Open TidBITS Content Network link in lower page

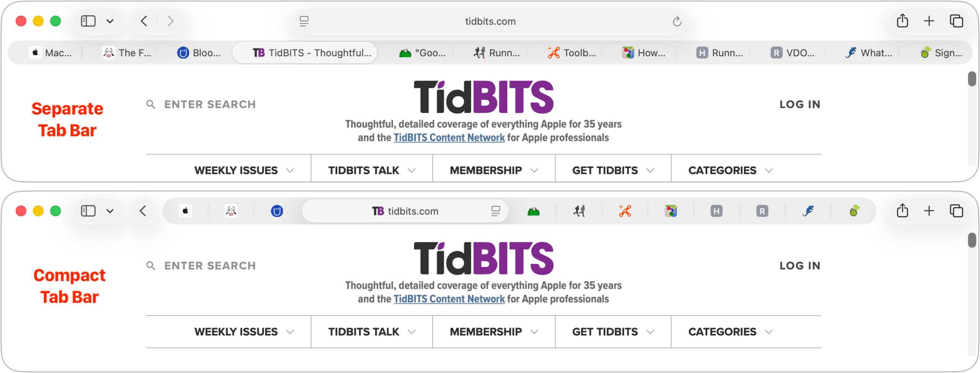tap(449, 299)
